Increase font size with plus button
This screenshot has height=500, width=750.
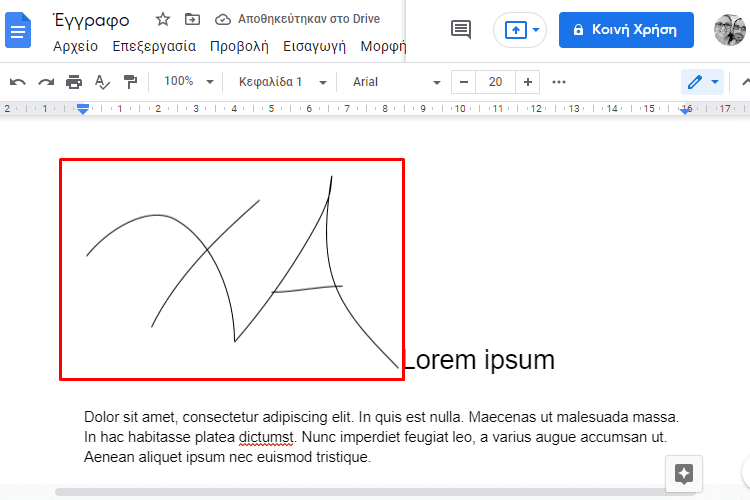[528, 82]
